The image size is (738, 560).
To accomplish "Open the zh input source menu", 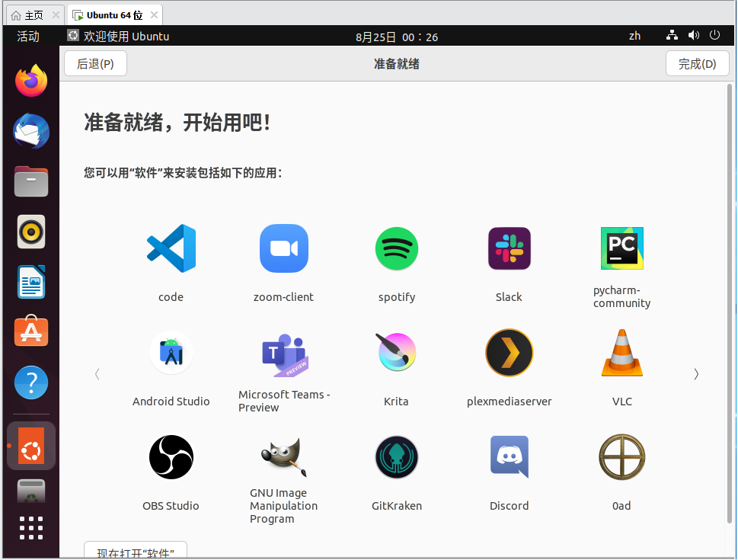I will (634, 36).
